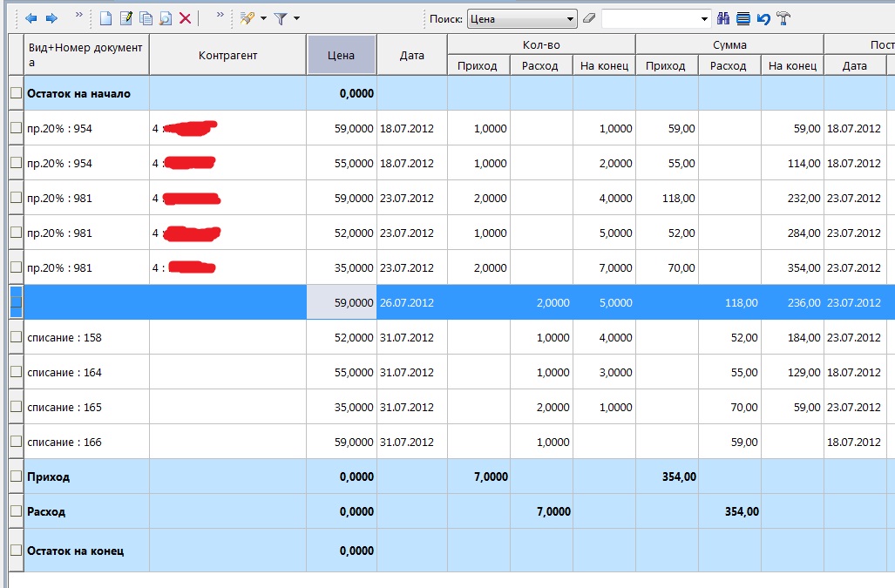Image resolution: width=895 pixels, height=588 pixels.
Task: Click the На конец header under Сумма
Action: point(792,65)
